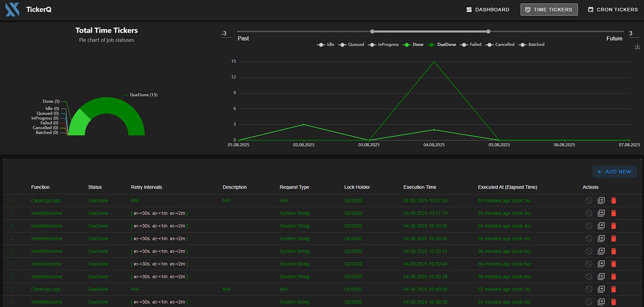The width and height of the screenshot is (644, 307).
Task: Click the 'Total Time Tickers' heading
Action: [x=107, y=31]
